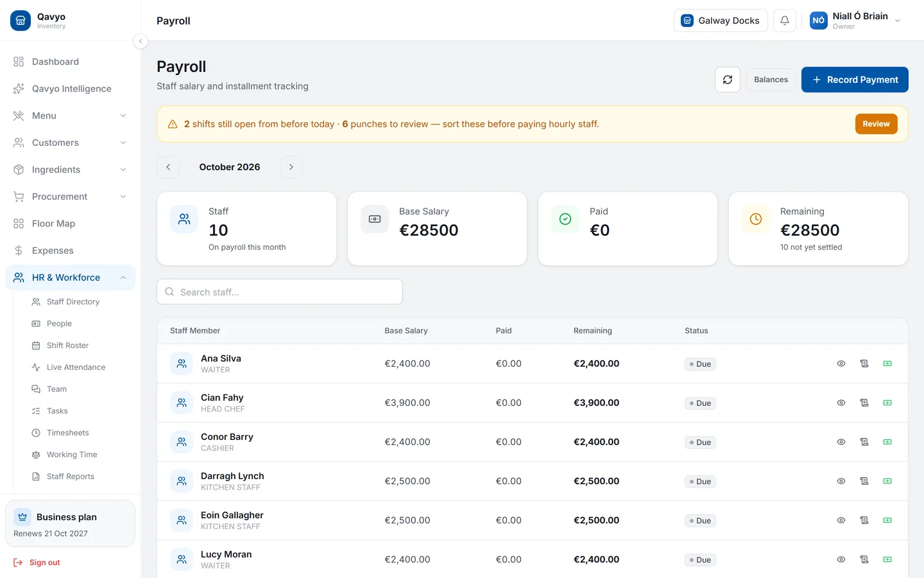Open the Floor Map page
The width and height of the screenshot is (924, 578).
70,223
